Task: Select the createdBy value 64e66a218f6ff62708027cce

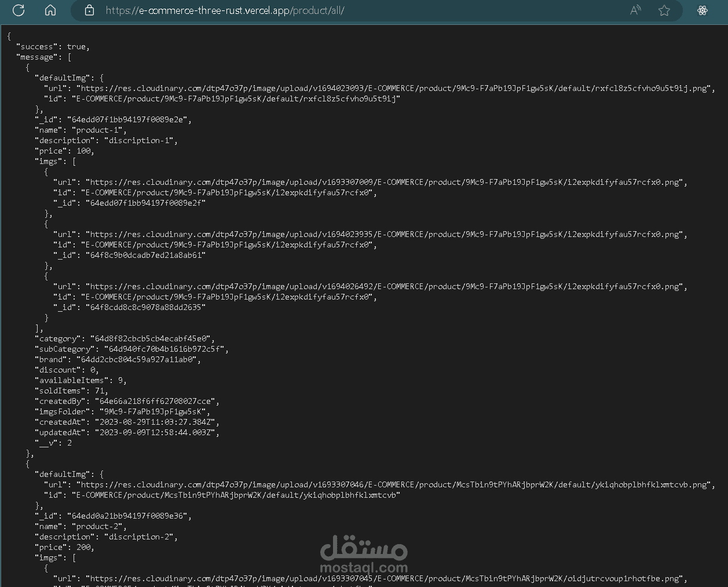Action: click(x=155, y=401)
